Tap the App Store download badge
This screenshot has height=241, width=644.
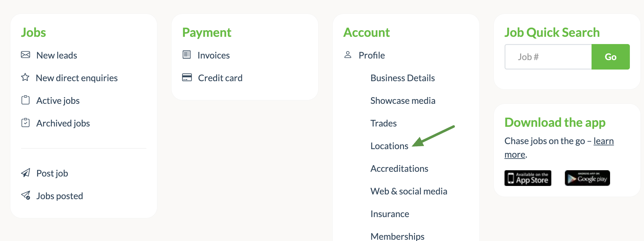(528, 178)
